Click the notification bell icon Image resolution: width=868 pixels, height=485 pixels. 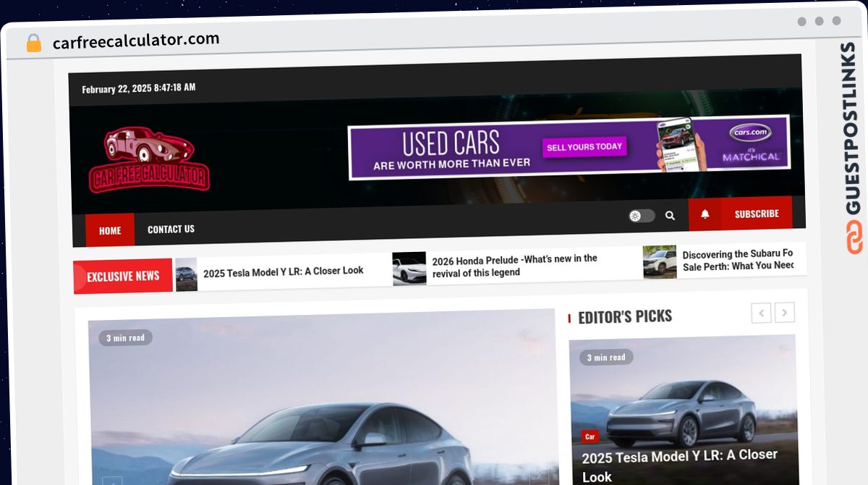click(x=705, y=214)
